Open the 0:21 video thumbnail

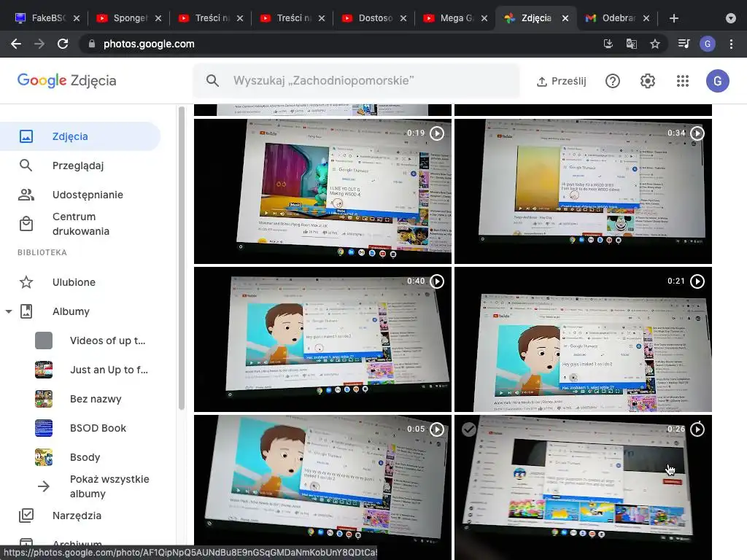[583, 340]
